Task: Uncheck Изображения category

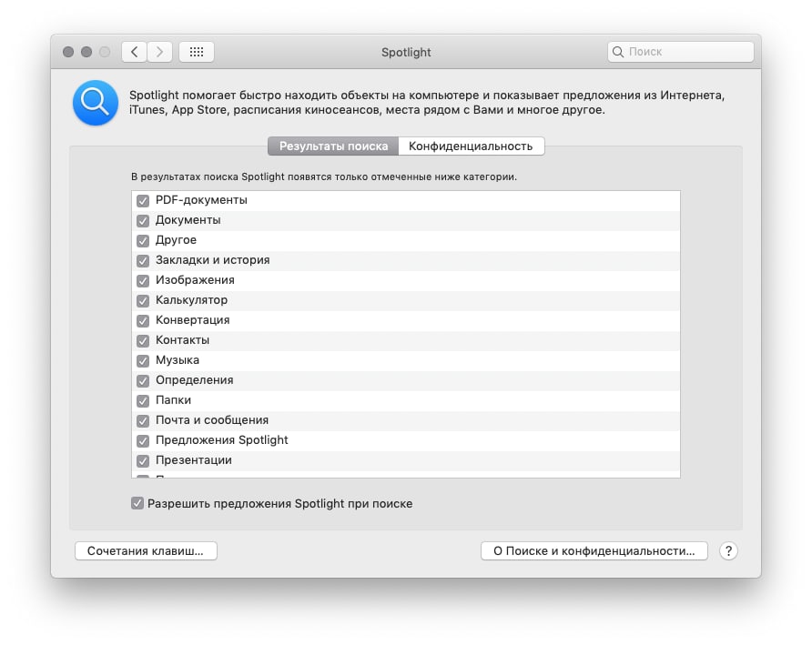Action: tap(143, 280)
